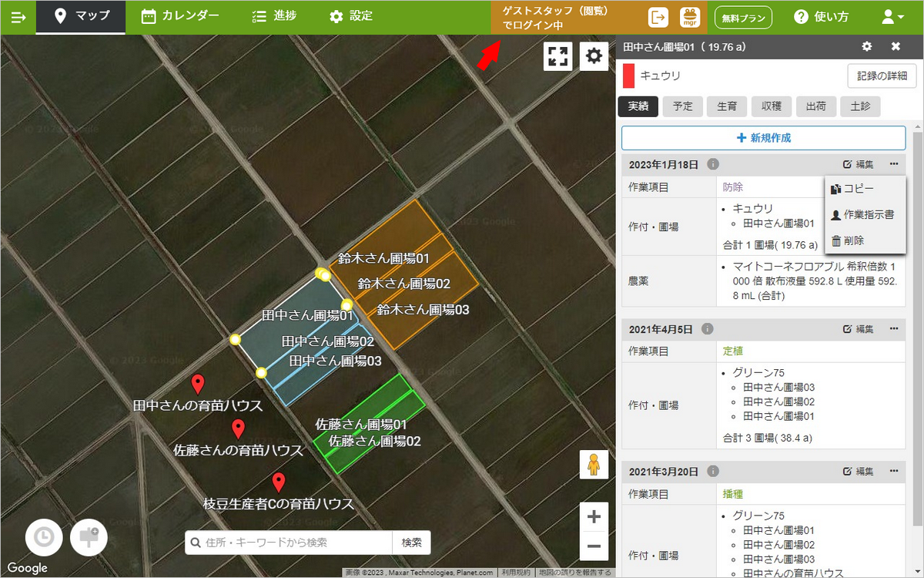Screen dimensions: 924x578
Task: Click pin for 枝豆生産者Cの育苗ハウス
Action: coord(279,482)
